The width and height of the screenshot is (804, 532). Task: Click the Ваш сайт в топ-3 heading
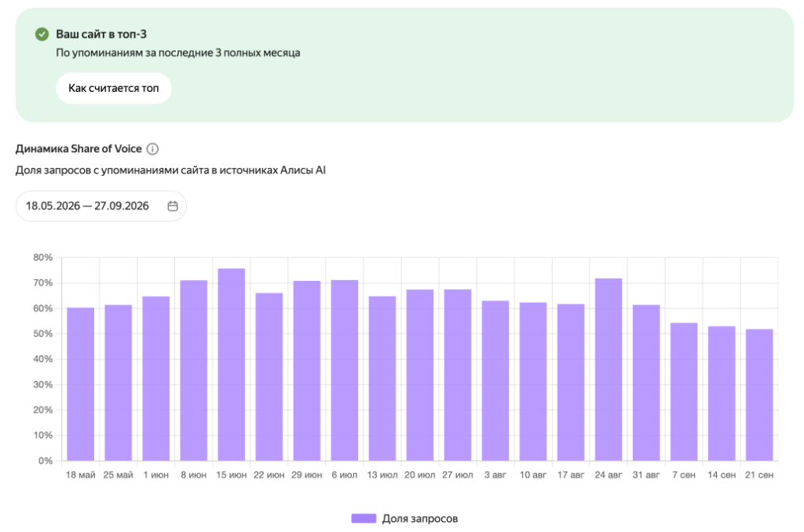pos(101,35)
